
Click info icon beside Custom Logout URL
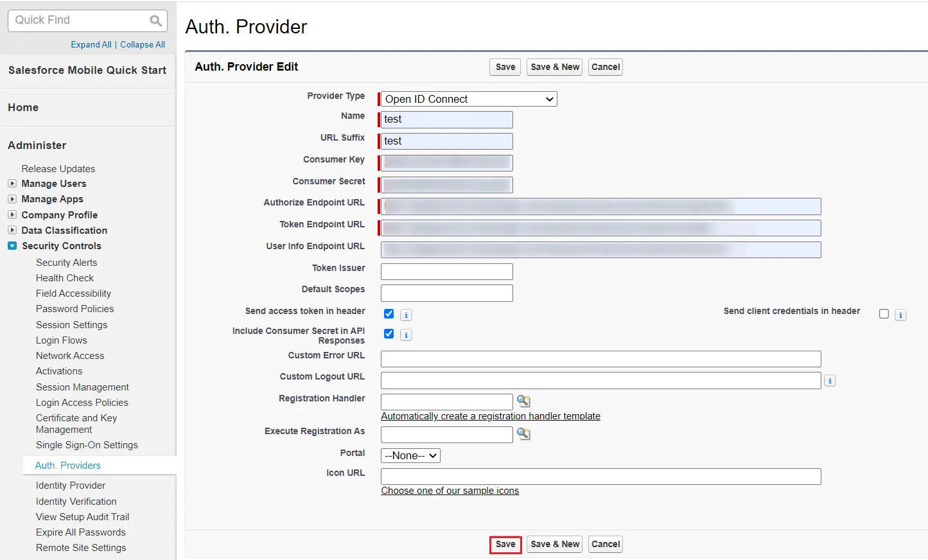[x=830, y=381]
